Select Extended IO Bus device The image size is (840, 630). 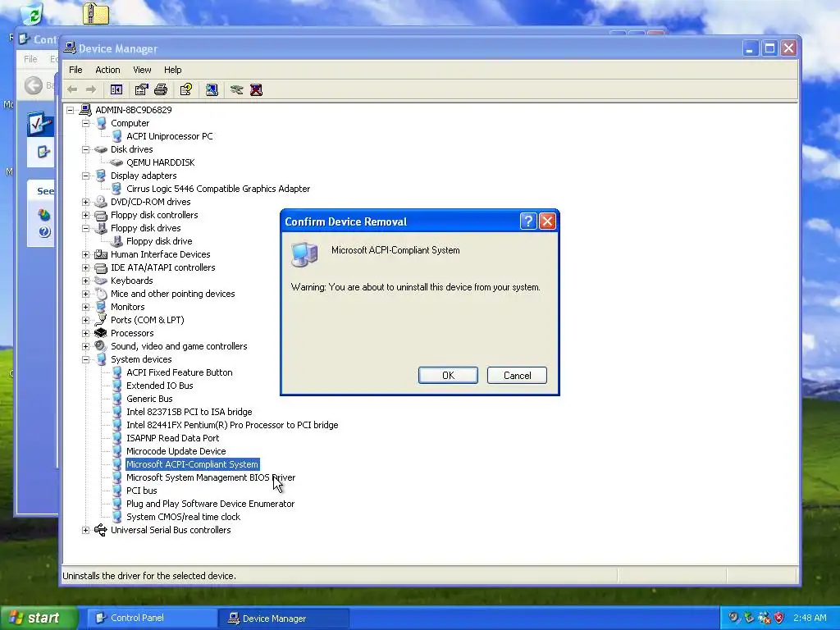point(160,386)
